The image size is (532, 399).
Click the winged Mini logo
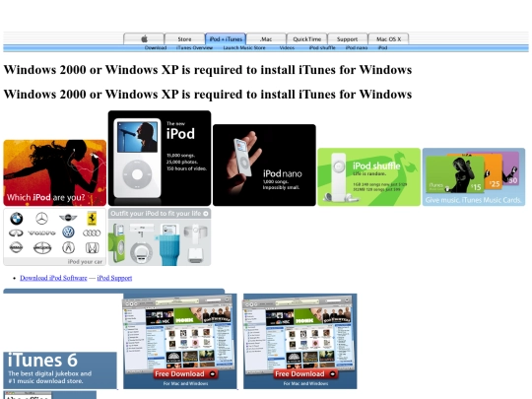tap(68, 218)
